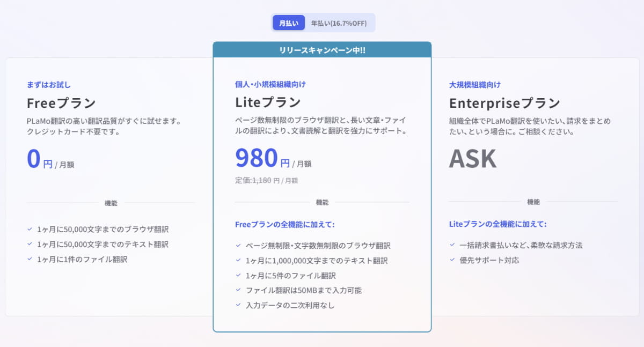Click the ASK price on Enterprise plan
The width and height of the screenshot is (644, 347).
[x=472, y=159]
